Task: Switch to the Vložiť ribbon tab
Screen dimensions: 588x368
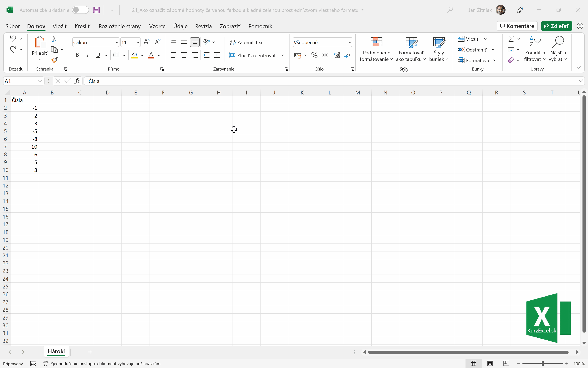Action: pyautogui.click(x=60, y=26)
